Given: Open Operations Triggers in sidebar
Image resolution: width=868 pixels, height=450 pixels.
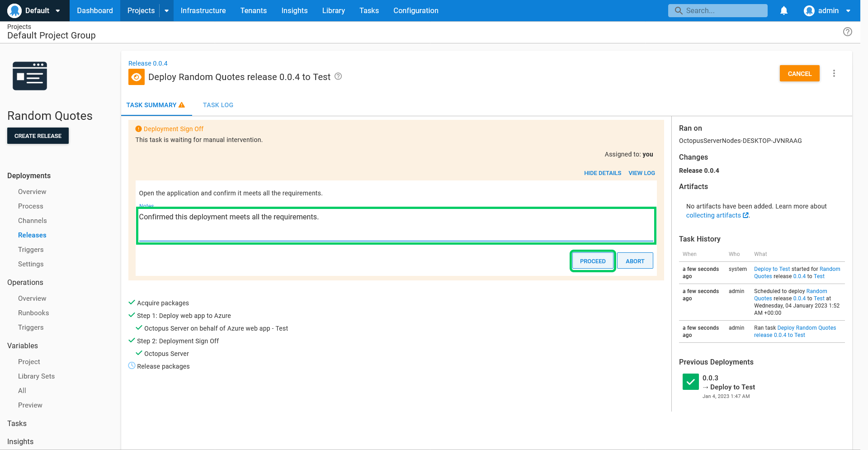Looking at the screenshot, I should pos(31,327).
